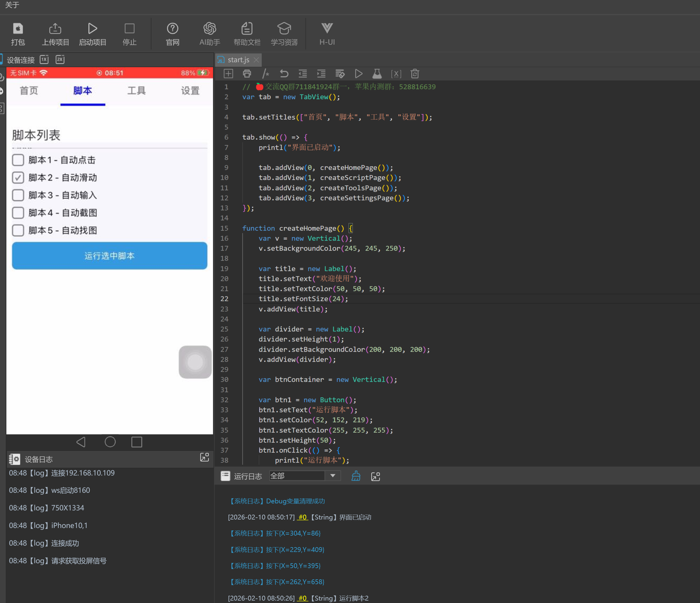The width and height of the screenshot is (700, 603).
Task: Click the flask debug icon
Action: [377, 73]
